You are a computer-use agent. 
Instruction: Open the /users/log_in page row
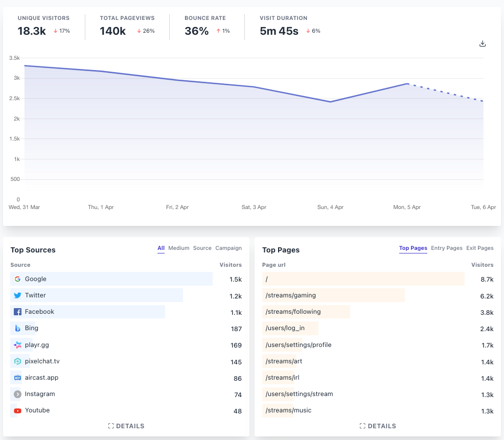point(378,328)
